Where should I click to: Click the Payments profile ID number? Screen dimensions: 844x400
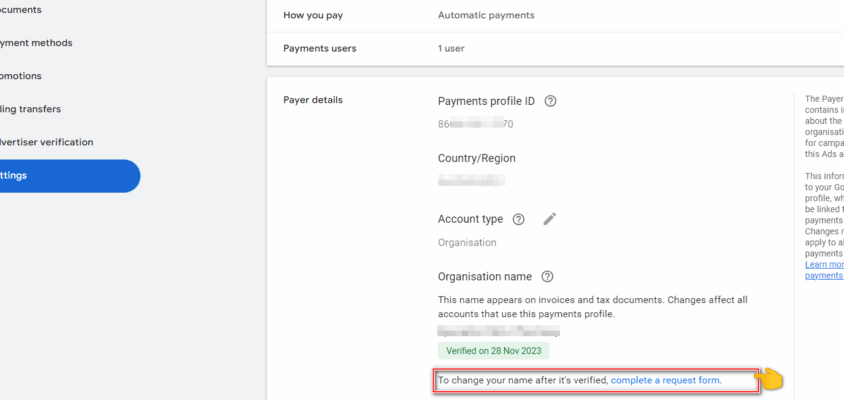click(475, 124)
